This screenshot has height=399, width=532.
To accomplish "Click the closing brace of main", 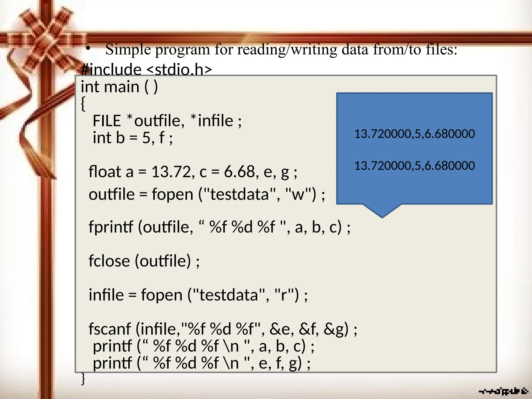I will pos(83,379).
